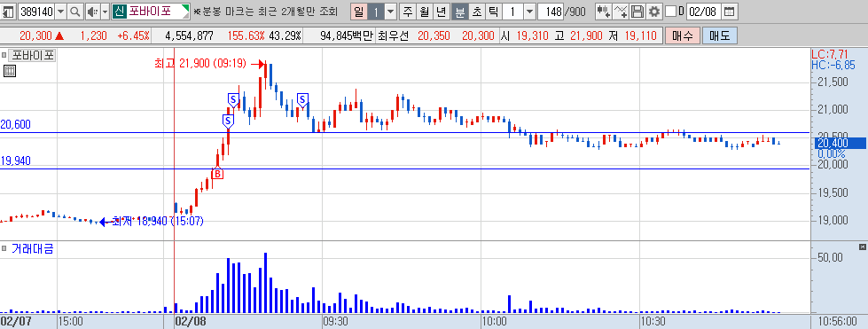868x329 pixels.
Task: Click the red 매수 buy button
Action: [x=683, y=36]
